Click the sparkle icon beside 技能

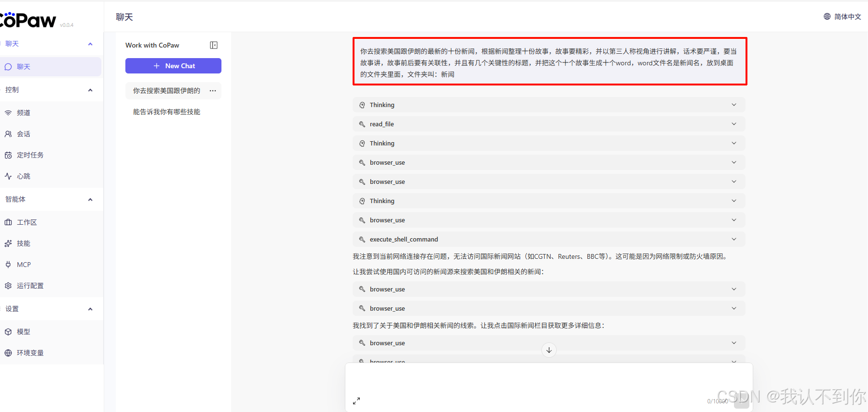tap(8, 243)
